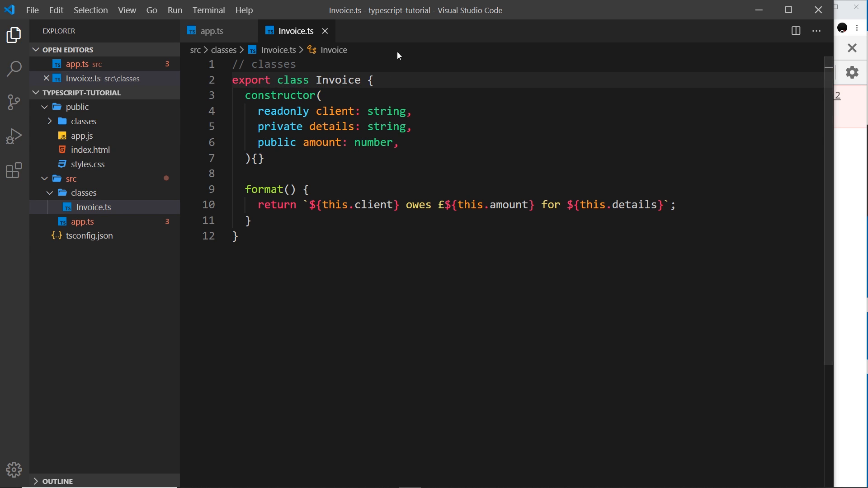Open styles.css in the file tree
The image size is (868, 488).
[104, 164]
